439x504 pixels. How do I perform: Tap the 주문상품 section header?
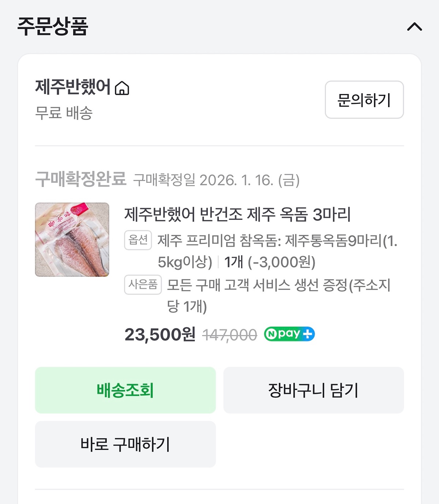coord(53,26)
